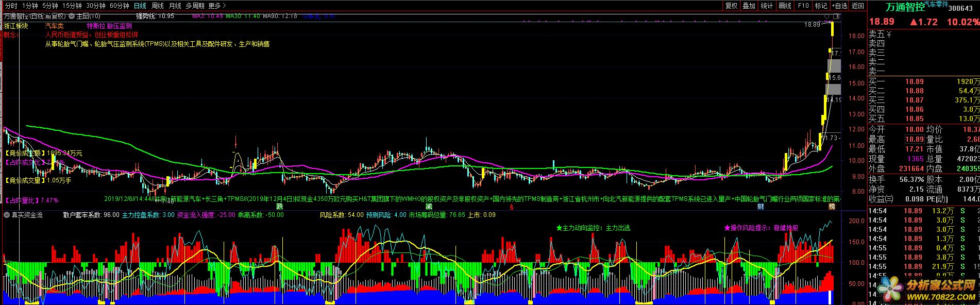Screen dimensions: 980x305
Task: Click the 风险系数 54.00 readout
Action: pos(342,215)
